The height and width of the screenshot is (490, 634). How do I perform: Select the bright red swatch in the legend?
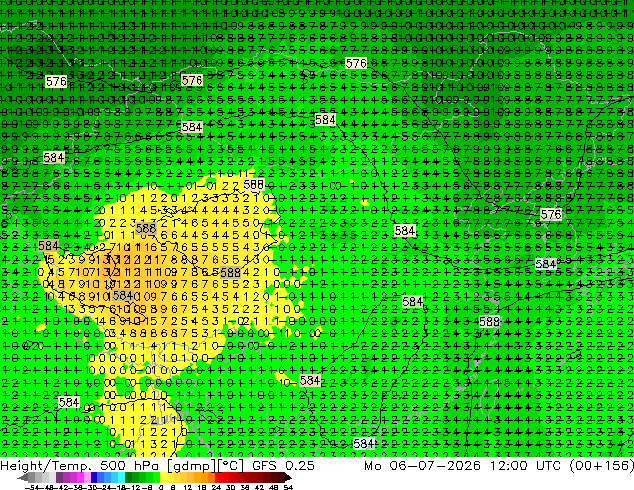click(218, 477)
